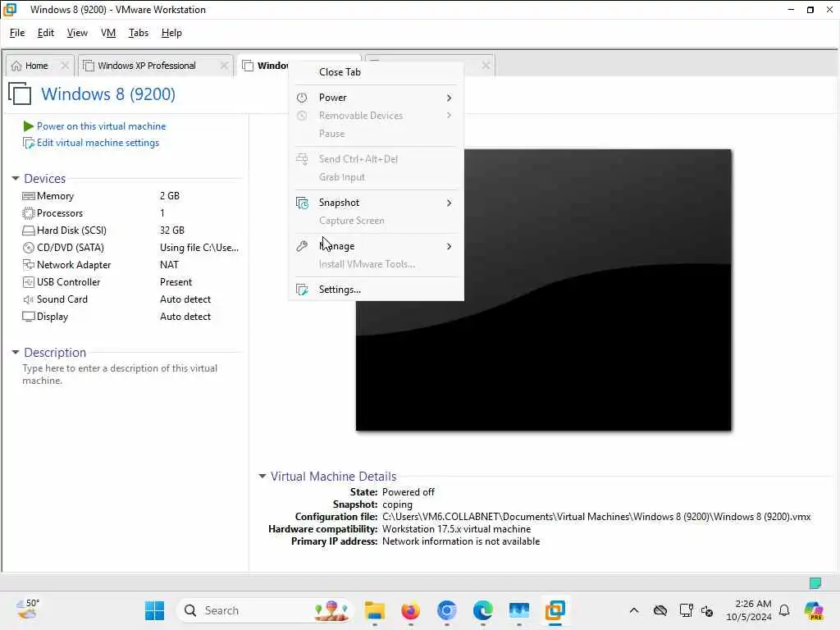840x630 pixels.
Task: Launch Firefox from taskbar
Action: pos(410,610)
